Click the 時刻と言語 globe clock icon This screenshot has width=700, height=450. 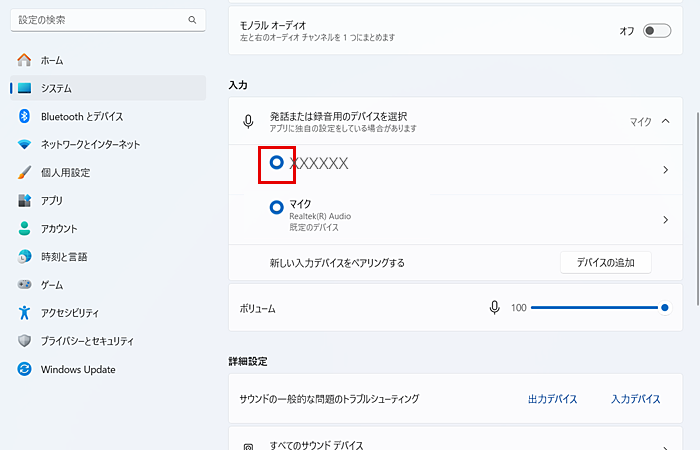point(24,256)
